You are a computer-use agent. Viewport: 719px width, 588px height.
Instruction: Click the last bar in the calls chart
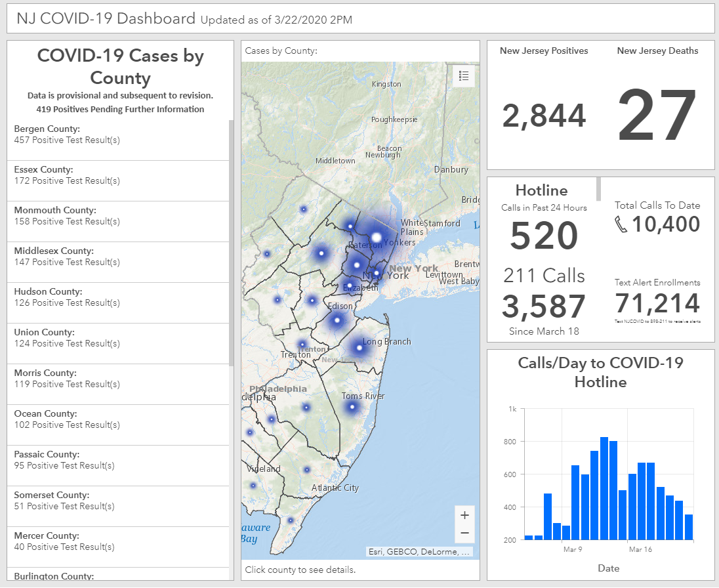[x=689, y=527]
